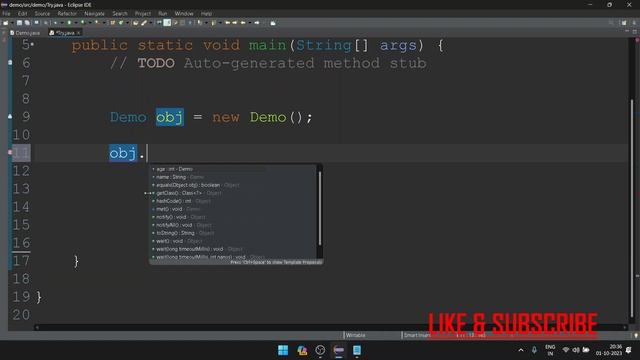This screenshot has width=640, height=360.
Task: Click the Search pencil toolbar icon
Action: pos(144,23)
